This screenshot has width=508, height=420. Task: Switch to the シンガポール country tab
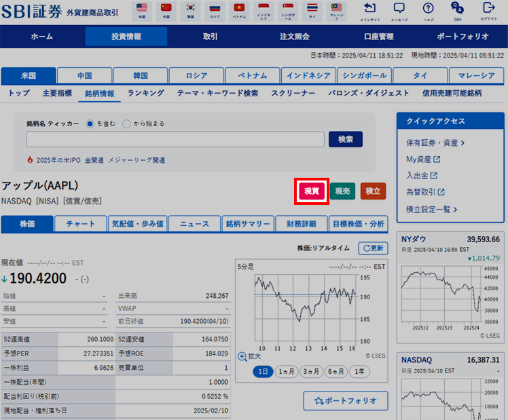click(x=365, y=76)
